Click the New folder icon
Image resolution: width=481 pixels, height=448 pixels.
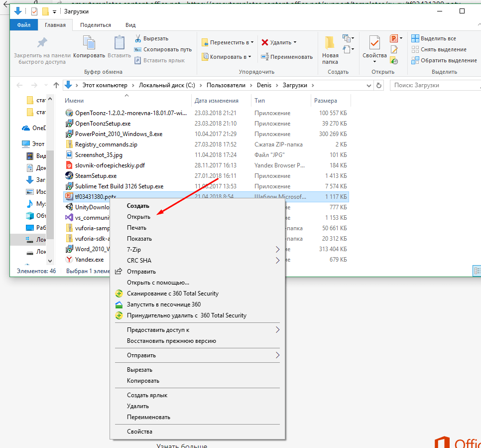(x=330, y=42)
